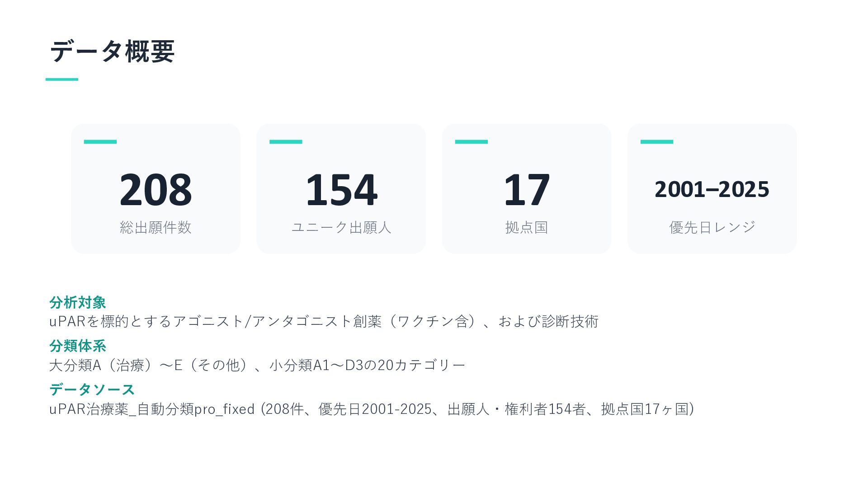The image size is (868, 488).
Task: Select the 分析対象 heading
Action: pyautogui.click(x=78, y=302)
